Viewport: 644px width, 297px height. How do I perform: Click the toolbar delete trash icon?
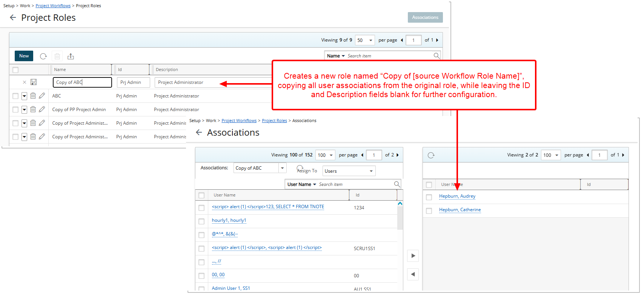(57, 56)
